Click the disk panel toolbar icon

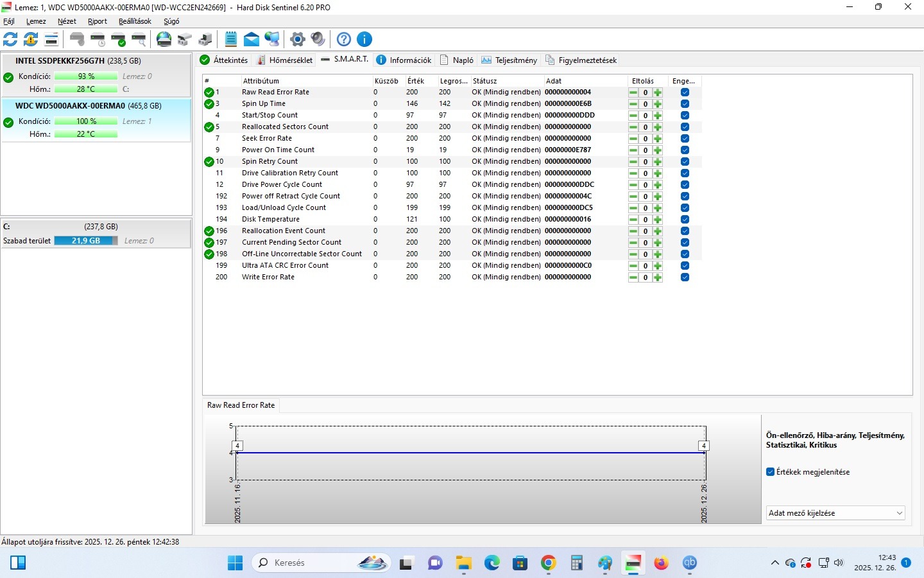pyautogui.click(x=51, y=39)
